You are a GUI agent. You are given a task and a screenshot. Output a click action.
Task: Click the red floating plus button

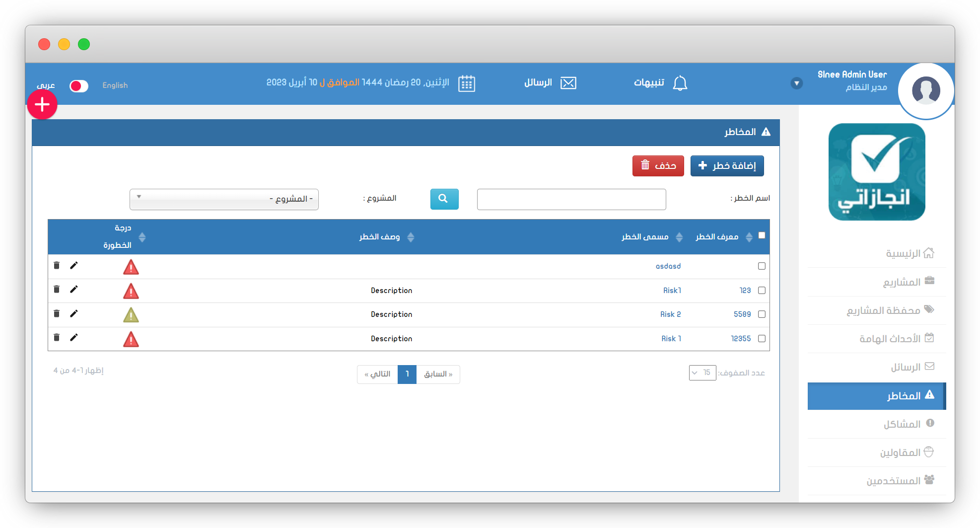[42, 105]
